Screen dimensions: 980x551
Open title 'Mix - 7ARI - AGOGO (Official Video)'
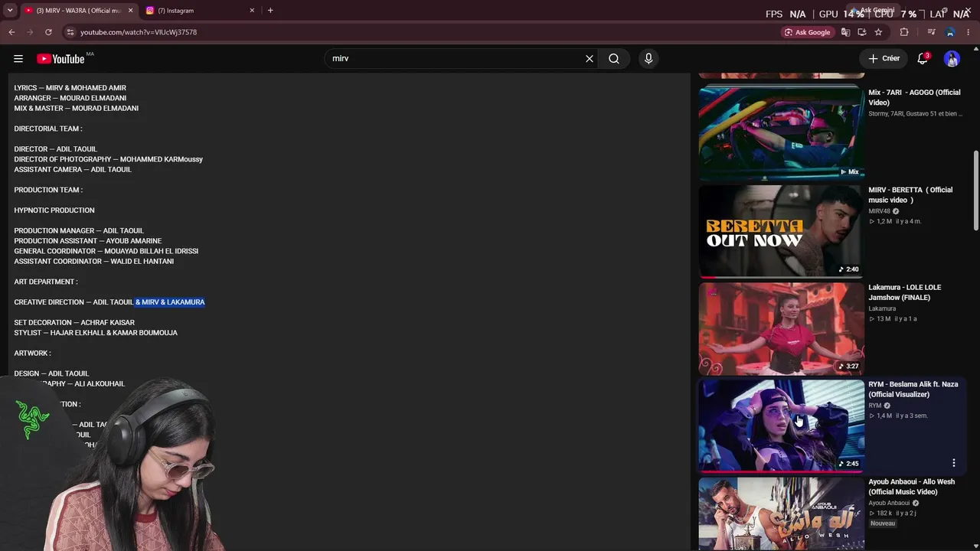(x=914, y=97)
